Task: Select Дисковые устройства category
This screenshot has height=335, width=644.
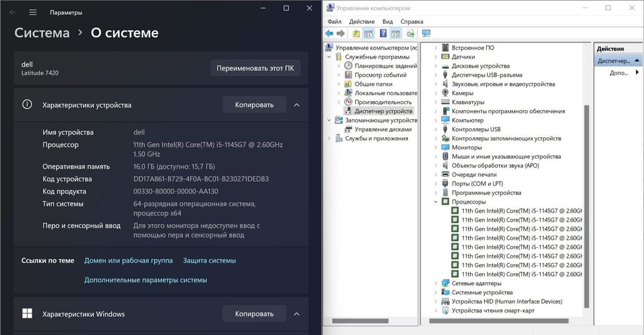Action: click(x=480, y=66)
